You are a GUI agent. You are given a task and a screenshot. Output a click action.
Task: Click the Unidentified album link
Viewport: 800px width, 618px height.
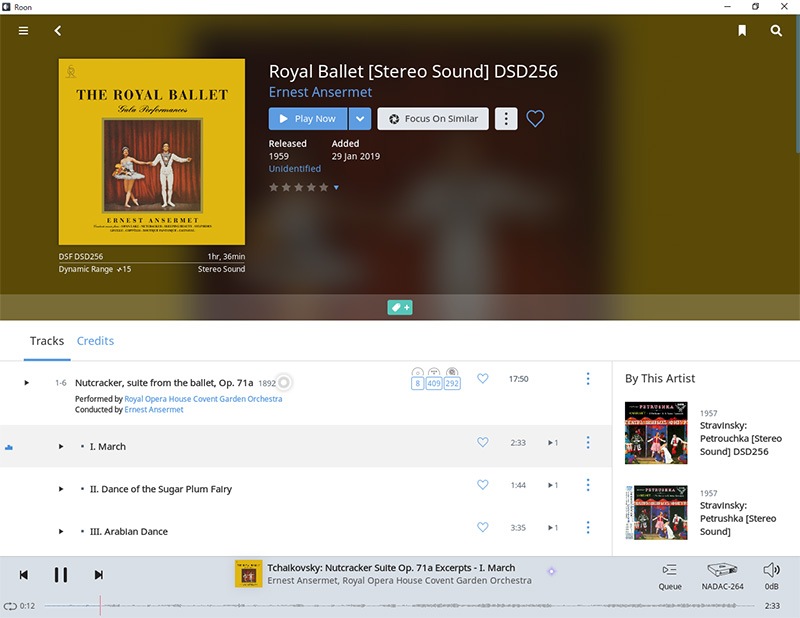click(x=295, y=169)
